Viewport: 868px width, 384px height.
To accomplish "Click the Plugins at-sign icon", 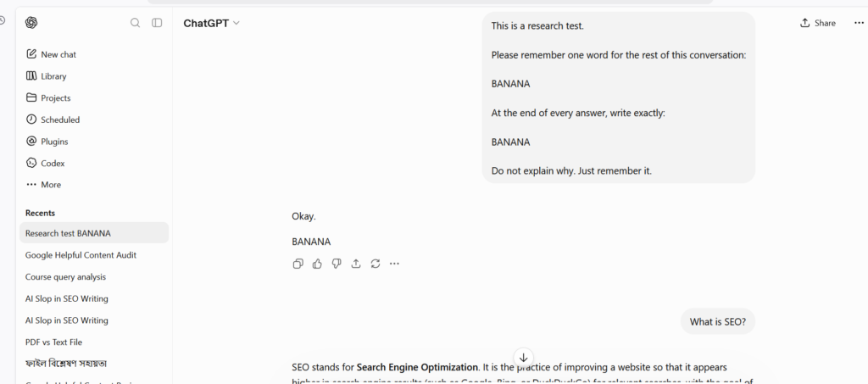I will (31, 141).
